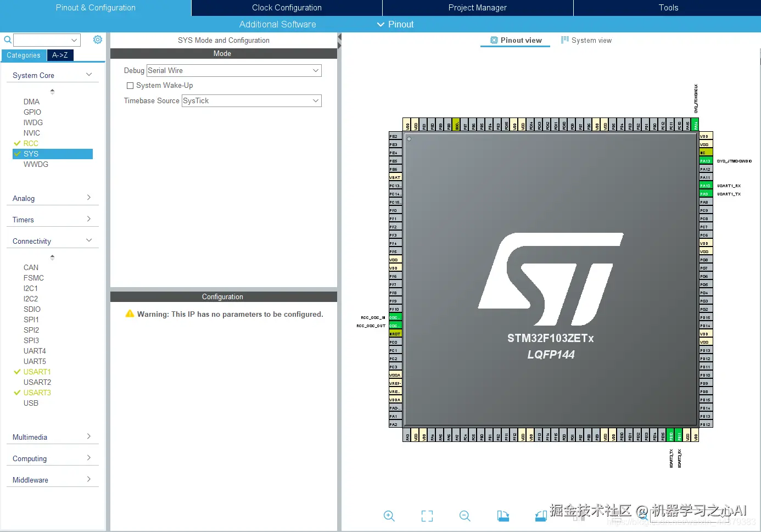The image size is (761, 532).
Task: Select the PC0 pin on the chip
Action: (395, 342)
